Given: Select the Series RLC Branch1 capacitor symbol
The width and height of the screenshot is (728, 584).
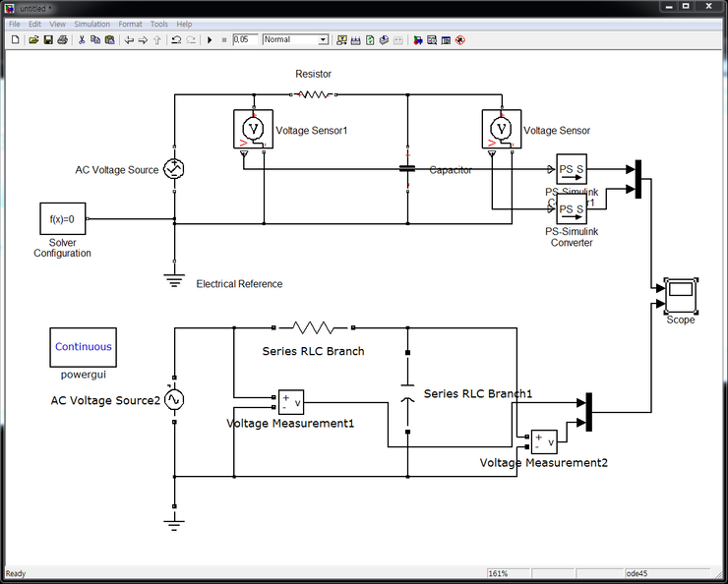Looking at the screenshot, I should point(407,392).
